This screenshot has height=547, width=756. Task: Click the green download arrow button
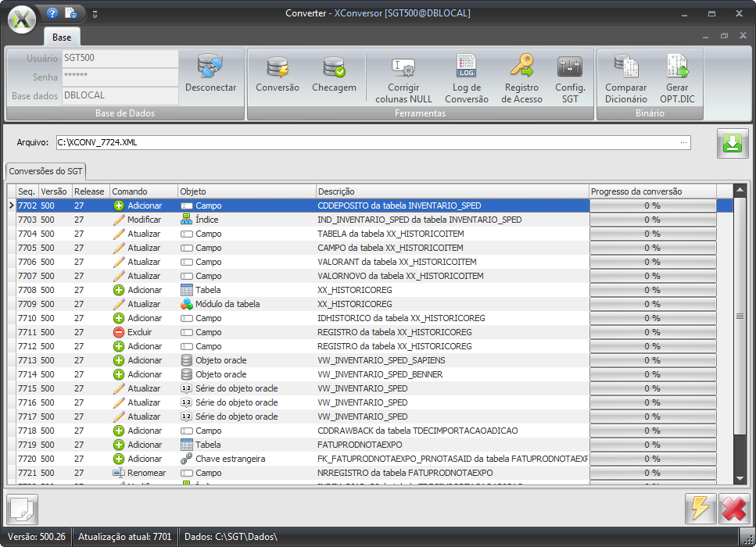click(x=733, y=145)
